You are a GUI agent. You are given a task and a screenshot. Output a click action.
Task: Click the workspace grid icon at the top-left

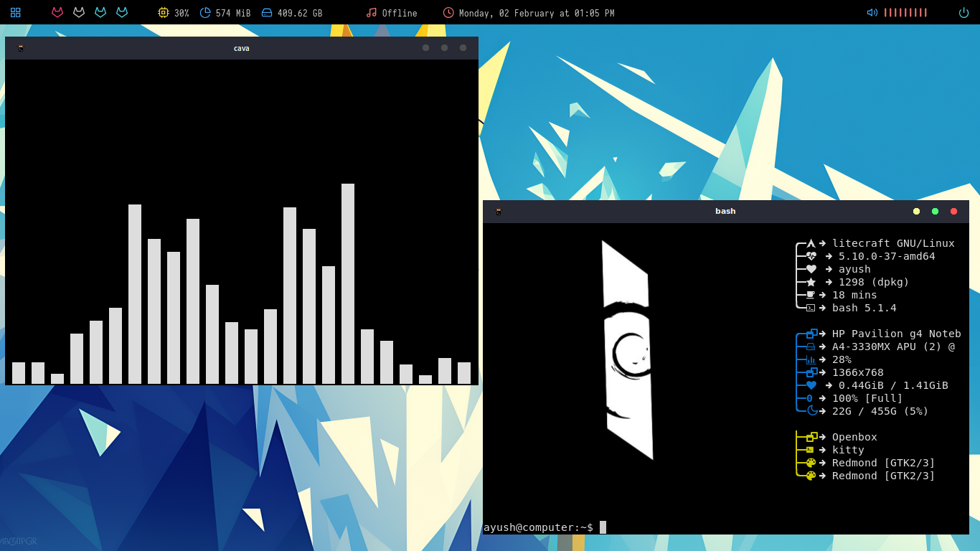click(14, 12)
